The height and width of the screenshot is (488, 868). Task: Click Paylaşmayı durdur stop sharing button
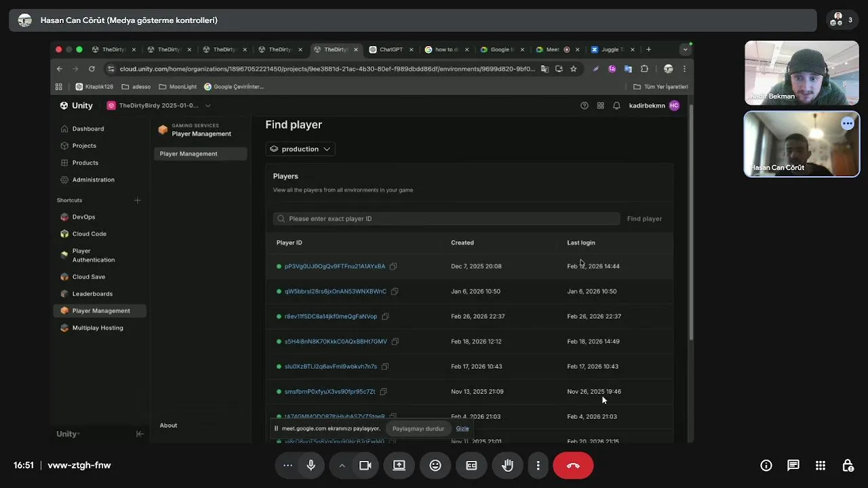pos(418,428)
